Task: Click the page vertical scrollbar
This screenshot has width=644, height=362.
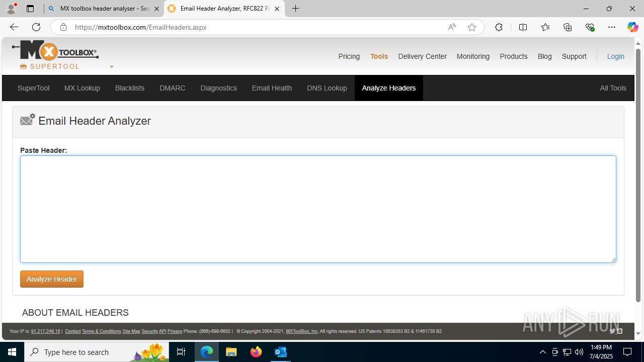Action: [x=638, y=176]
